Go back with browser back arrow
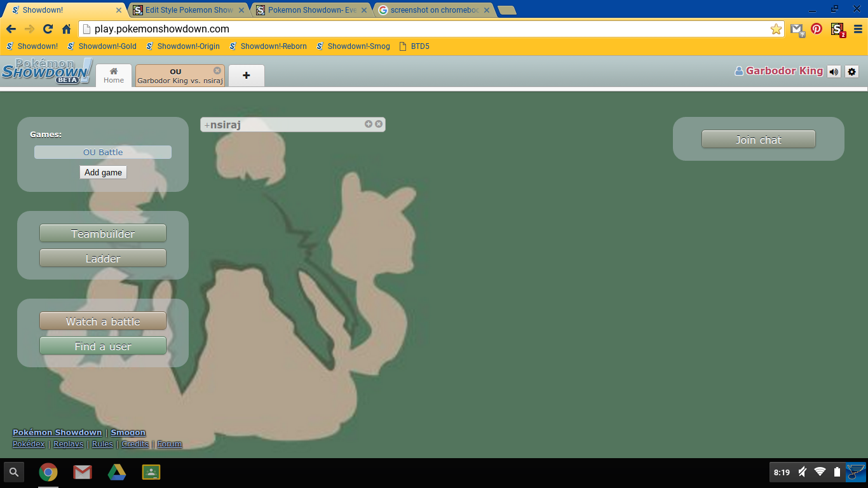Image resolution: width=868 pixels, height=488 pixels. tap(11, 29)
